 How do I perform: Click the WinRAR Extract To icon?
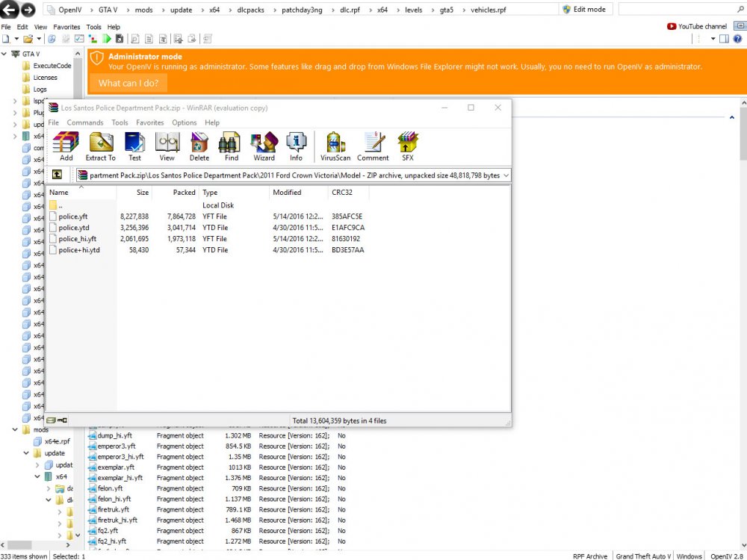pos(101,146)
